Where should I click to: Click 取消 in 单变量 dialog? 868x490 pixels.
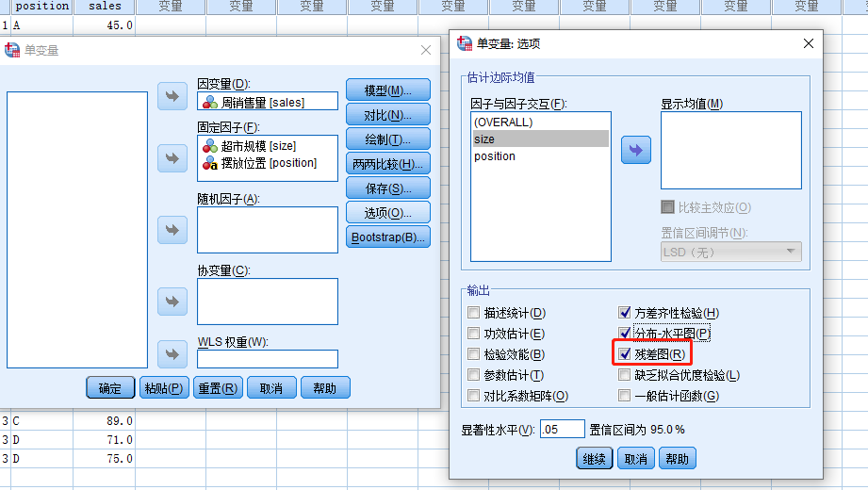click(x=271, y=388)
